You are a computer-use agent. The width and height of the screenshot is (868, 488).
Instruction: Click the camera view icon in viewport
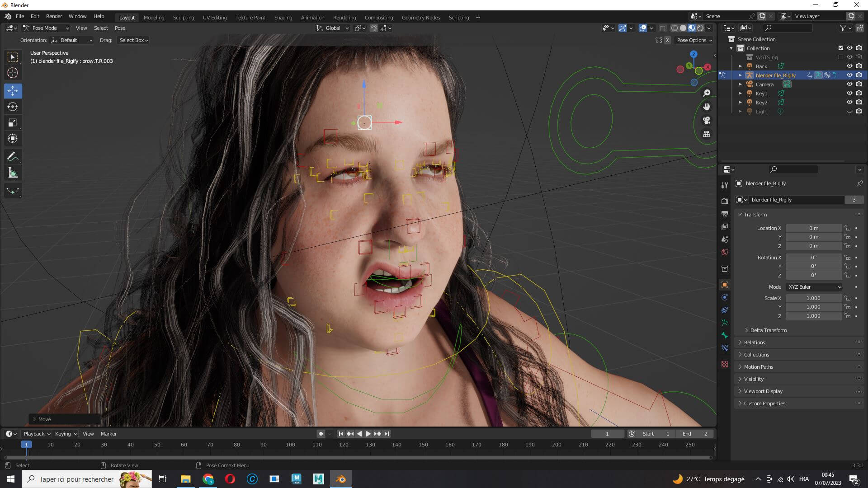tap(706, 121)
